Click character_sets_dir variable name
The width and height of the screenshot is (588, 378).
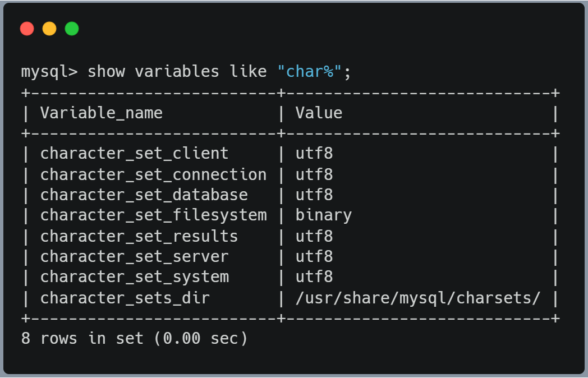125,298
